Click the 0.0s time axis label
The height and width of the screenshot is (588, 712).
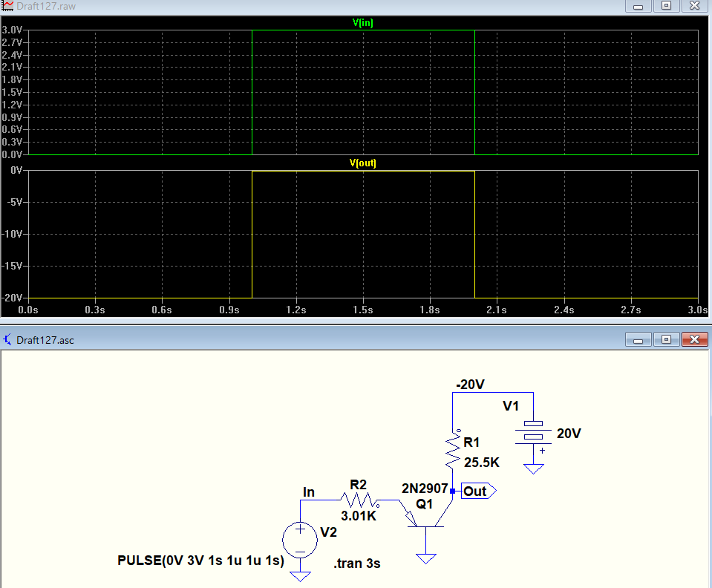point(28,310)
